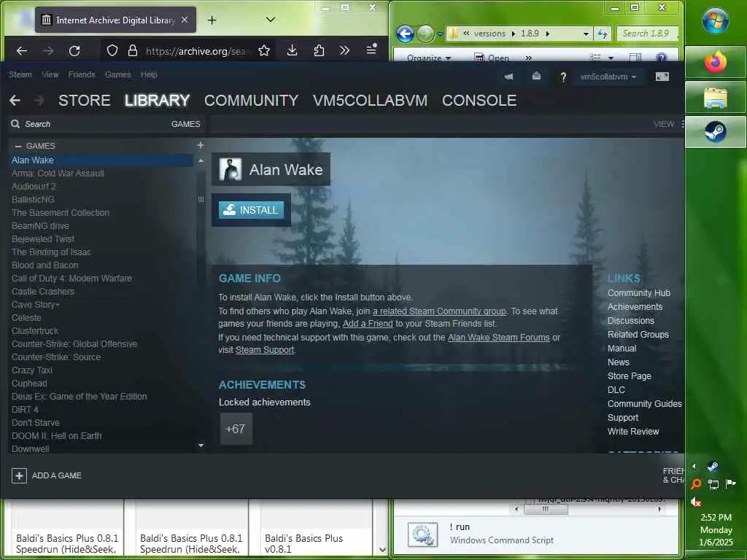Open the Write Review link

pyautogui.click(x=633, y=432)
